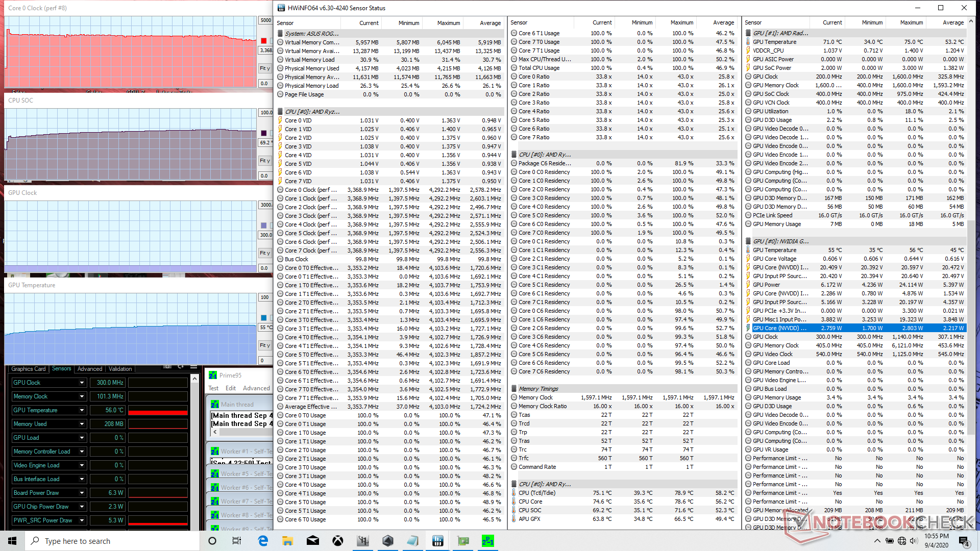
Task: Click the GPU-Z hamburger menu icon
Action: click(193, 367)
